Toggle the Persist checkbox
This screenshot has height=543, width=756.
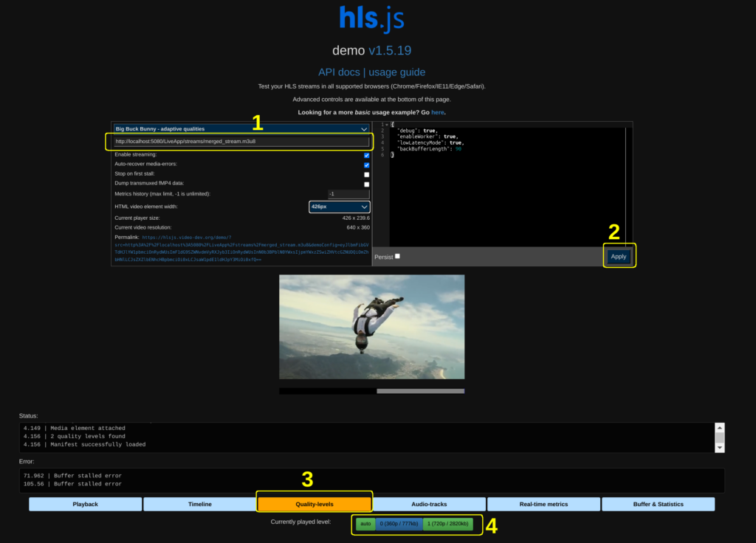[397, 256]
